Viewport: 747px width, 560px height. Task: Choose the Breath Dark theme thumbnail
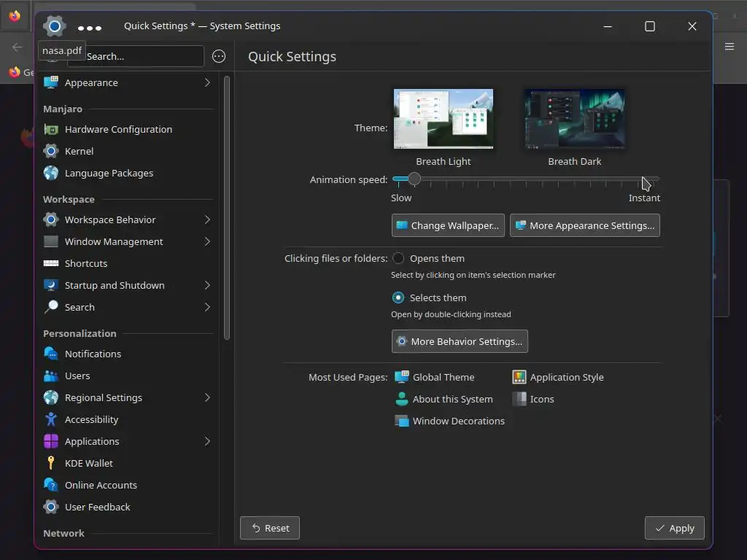point(575,119)
